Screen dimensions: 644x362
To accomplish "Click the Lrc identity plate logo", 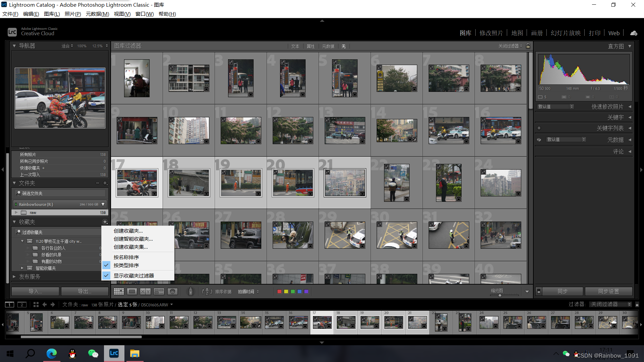I will (x=12, y=32).
